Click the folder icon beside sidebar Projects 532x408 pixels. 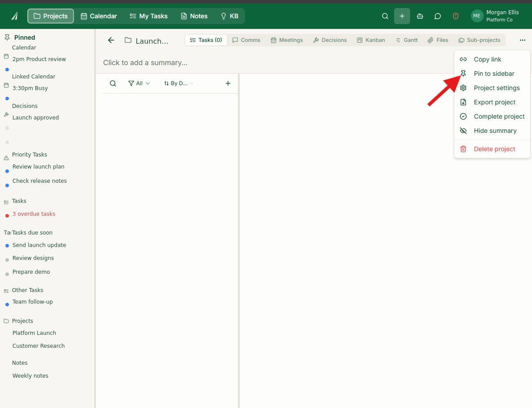pos(6,321)
